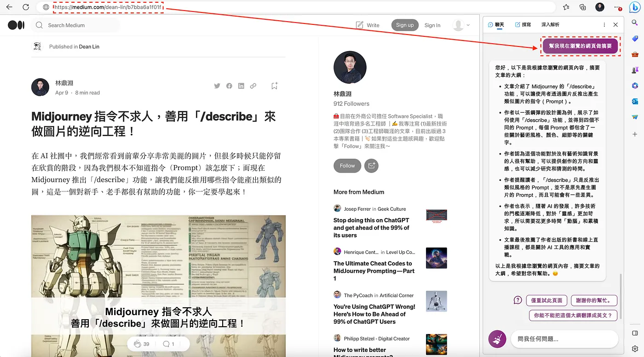Open the Dean Lin publication link
644x357 pixels.
pyautogui.click(x=89, y=46)
